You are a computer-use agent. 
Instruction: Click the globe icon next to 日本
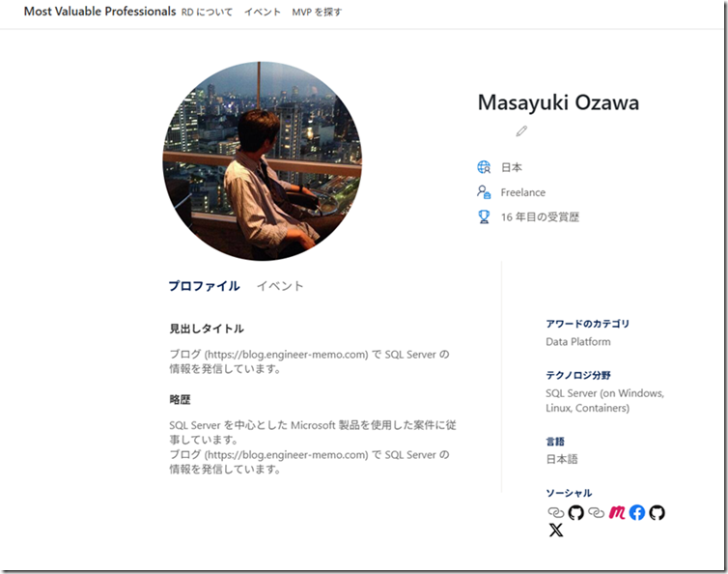[484, 167]
